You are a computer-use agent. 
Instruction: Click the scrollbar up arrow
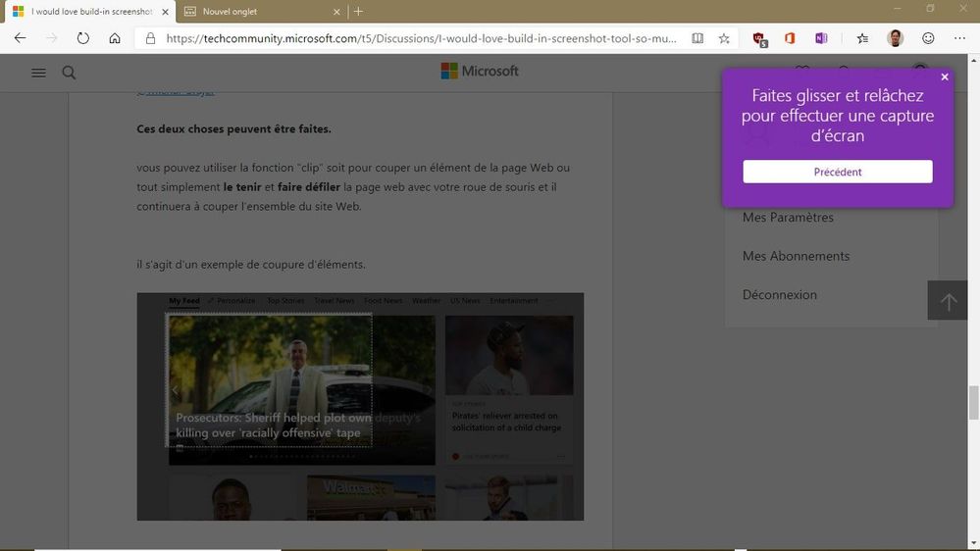pyautogui.click(x=974, y=60)
